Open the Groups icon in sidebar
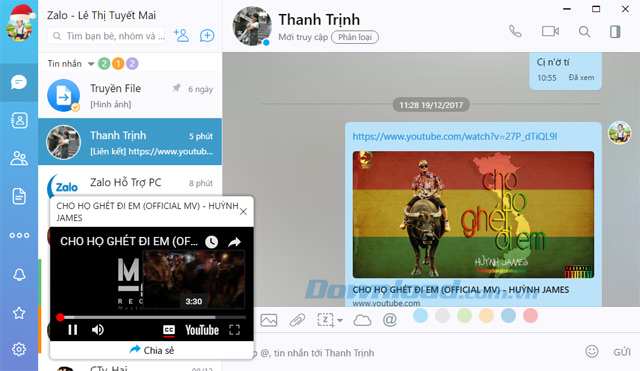The image size is (640, 371). [x=19, y=158]
